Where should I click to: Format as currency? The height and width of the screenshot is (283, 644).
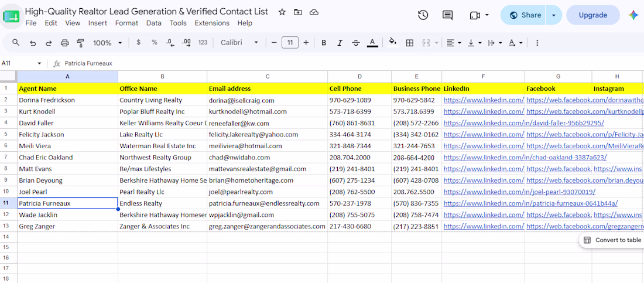pyautogui.click(x=138, y=42)
